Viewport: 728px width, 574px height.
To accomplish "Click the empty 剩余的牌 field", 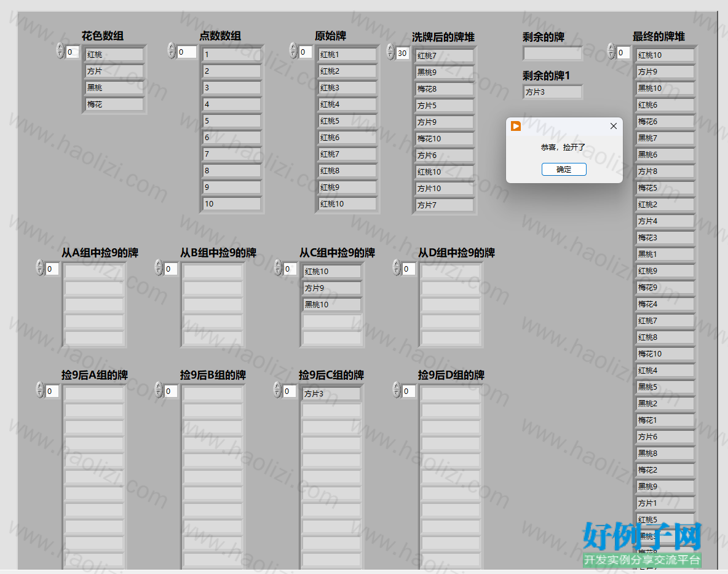I will click(x=553, y=54).
